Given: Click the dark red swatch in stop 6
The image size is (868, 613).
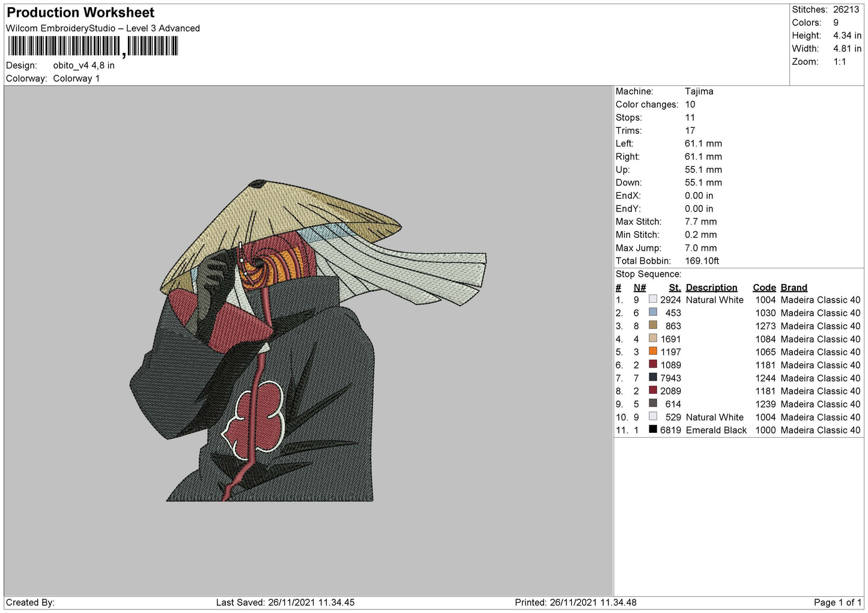Looking at the screenshot, I should [653, 364].
